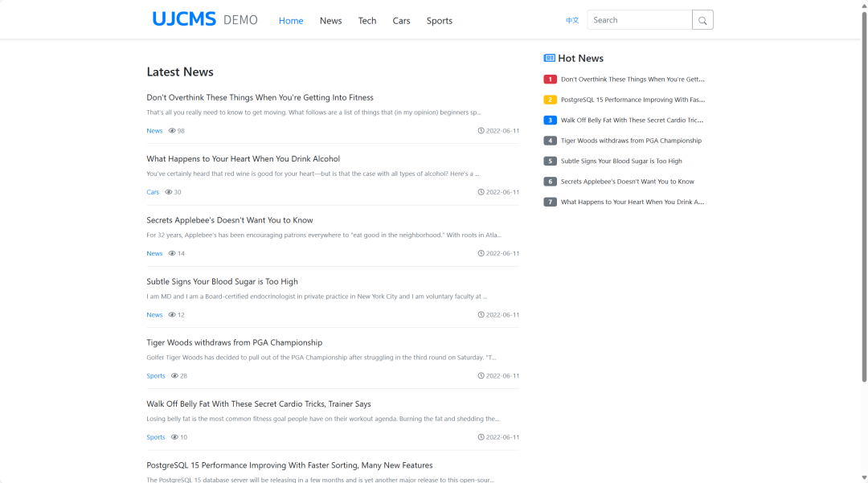Click the UJCMS logo
The width and height of the screenshot is (868, 483).
click(184, 19)
